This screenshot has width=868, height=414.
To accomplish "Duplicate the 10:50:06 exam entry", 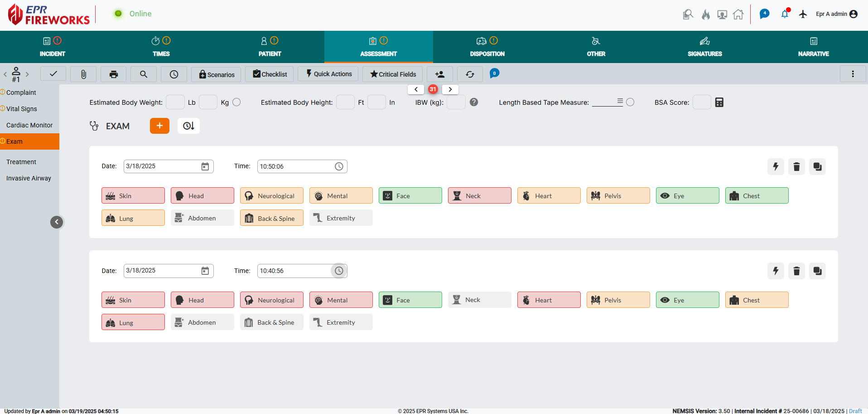I will pyautogui.click(x=817, y=166).
